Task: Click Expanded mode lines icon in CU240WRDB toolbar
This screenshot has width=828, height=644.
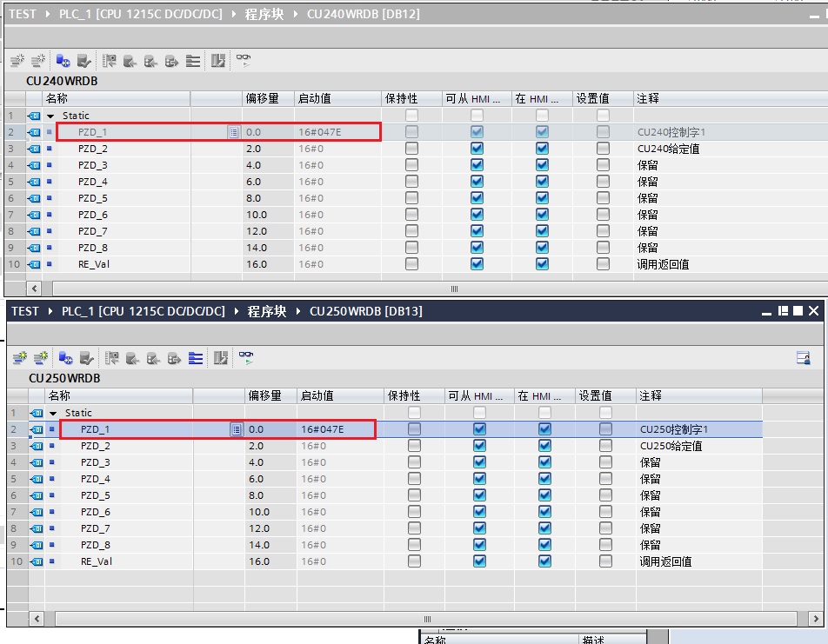Action: point(193,61)
